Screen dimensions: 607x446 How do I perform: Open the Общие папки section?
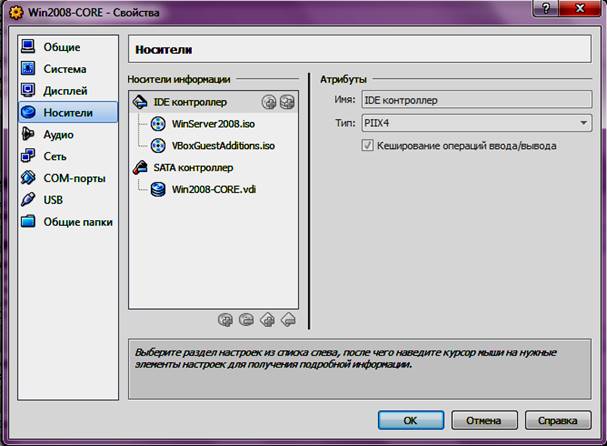[x=68, y=222]
